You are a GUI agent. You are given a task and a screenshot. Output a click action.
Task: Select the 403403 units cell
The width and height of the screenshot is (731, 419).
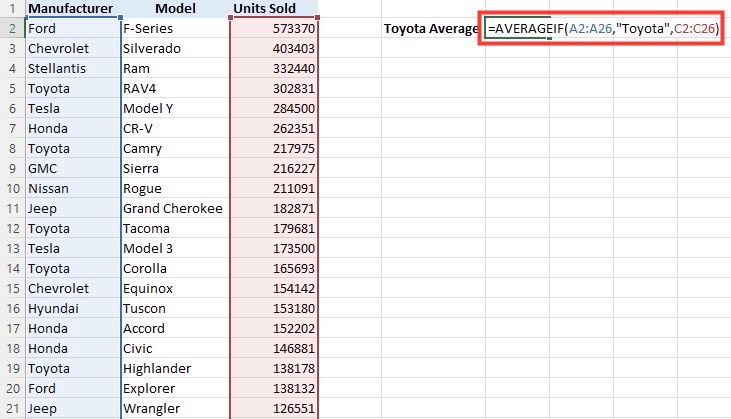(x=275, y=48)
